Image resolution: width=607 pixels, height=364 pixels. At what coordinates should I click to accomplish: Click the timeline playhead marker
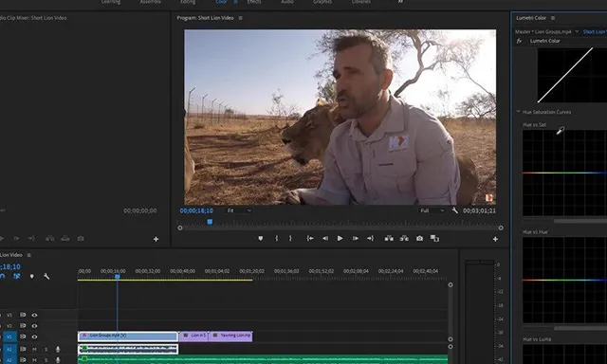pos(118,277)
